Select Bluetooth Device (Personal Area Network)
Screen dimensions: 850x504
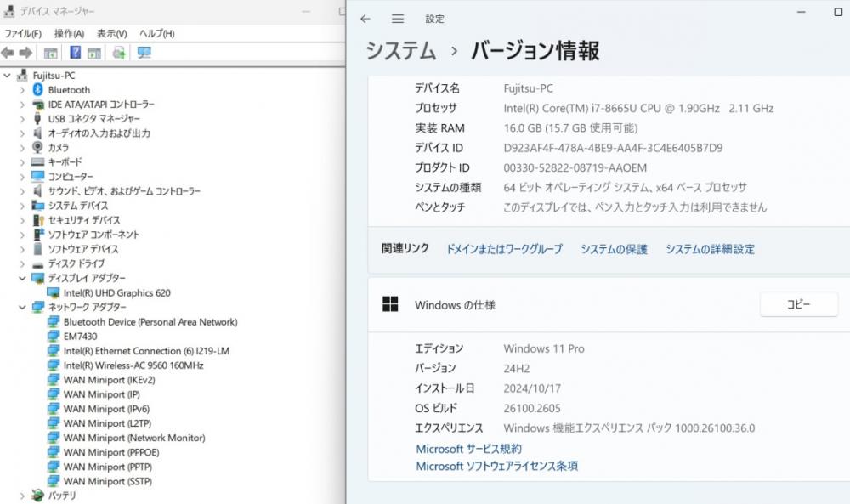150,322
